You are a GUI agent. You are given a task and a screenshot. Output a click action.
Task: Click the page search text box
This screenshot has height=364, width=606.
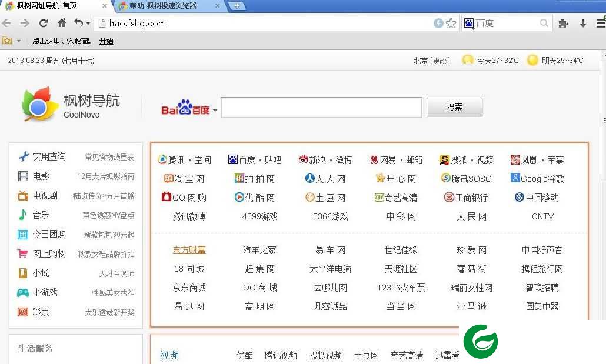click(321, 107)
